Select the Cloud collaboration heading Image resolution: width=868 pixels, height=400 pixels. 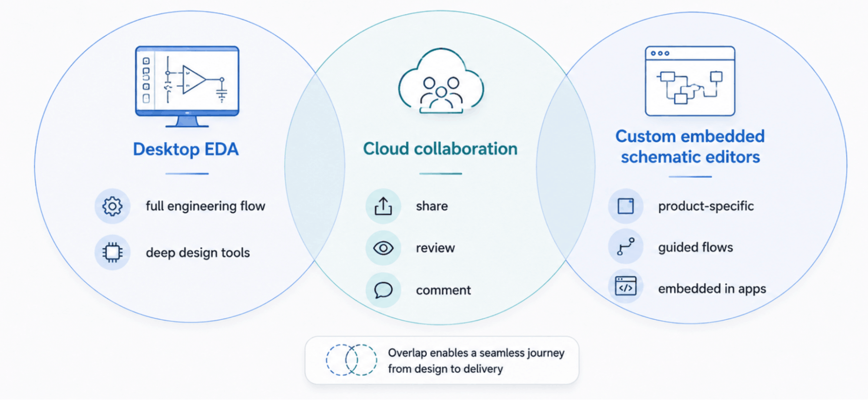point(440,149)
